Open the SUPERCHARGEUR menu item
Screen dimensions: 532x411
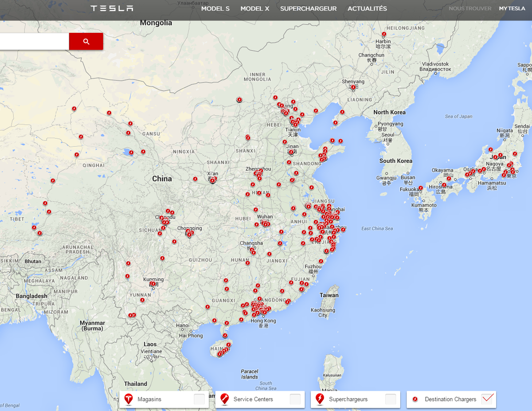pyautogui.click(x=308, y=8)
